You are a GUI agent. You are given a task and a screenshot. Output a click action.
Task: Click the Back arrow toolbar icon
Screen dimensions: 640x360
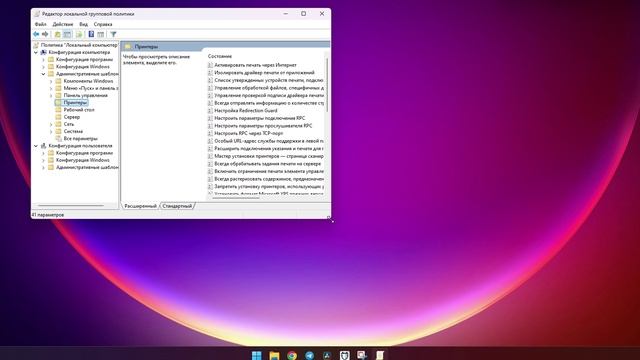click(36, 34)
